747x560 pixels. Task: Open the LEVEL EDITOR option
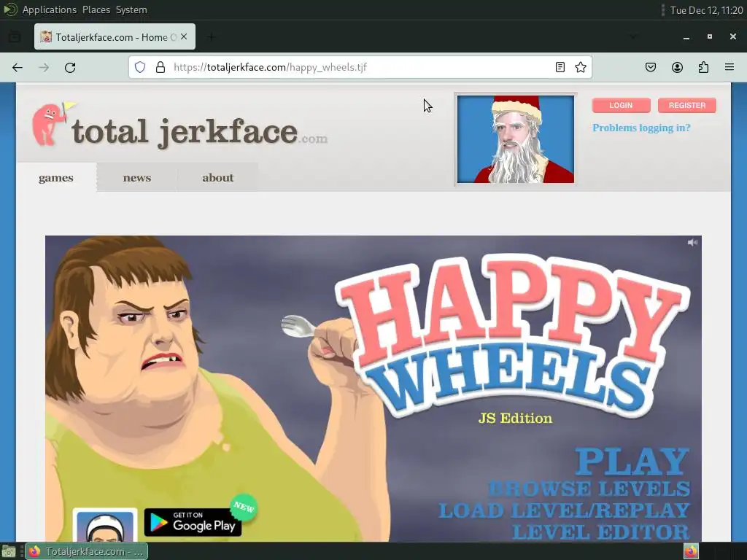click(x=601, y=532)
